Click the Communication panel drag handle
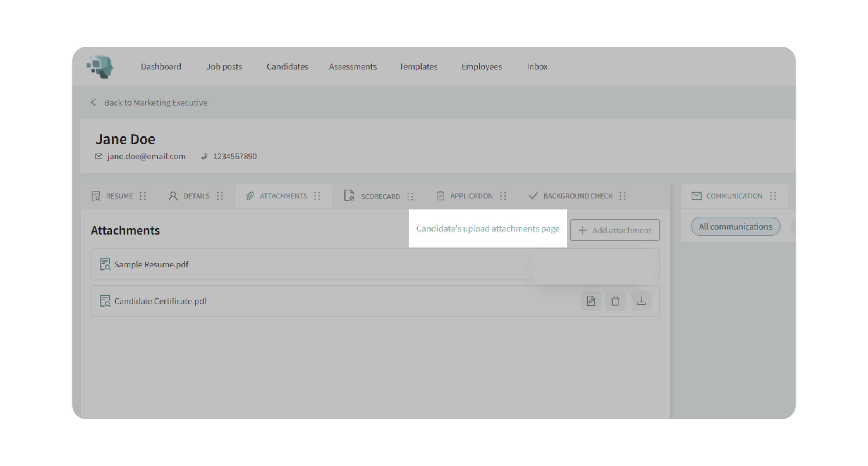This screenshot has width=868, height=466. [x=773, y=196]
